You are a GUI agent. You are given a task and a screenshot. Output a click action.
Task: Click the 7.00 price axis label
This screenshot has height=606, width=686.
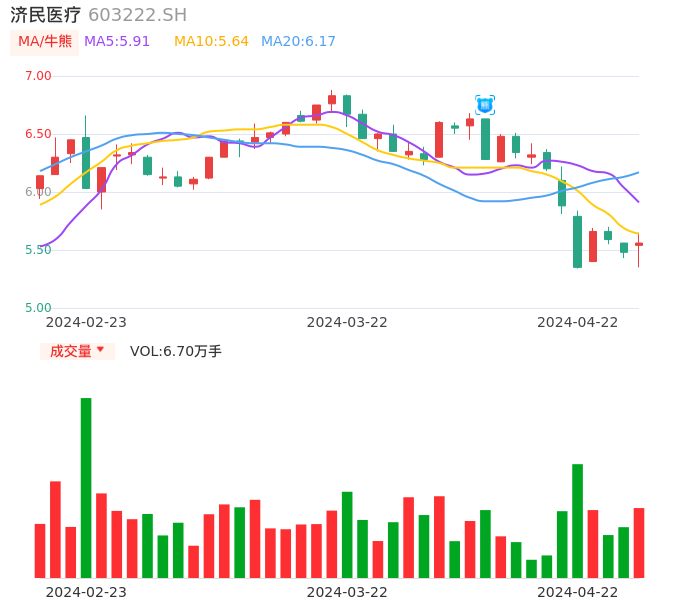point(38,76)
